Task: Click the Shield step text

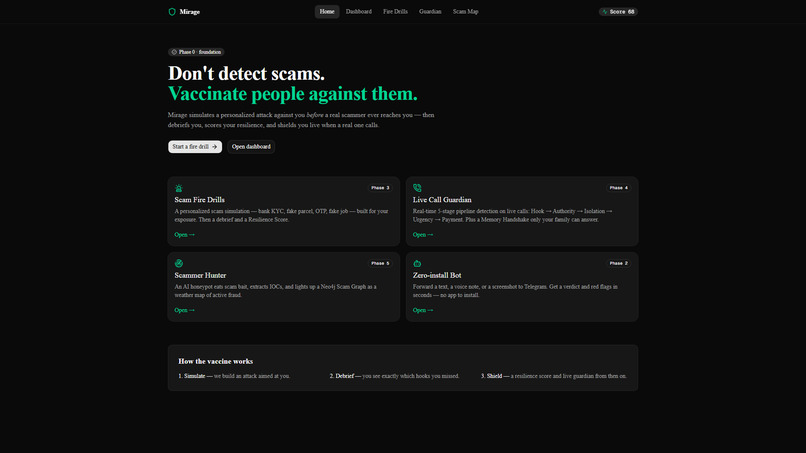Action: coord(554,376)
